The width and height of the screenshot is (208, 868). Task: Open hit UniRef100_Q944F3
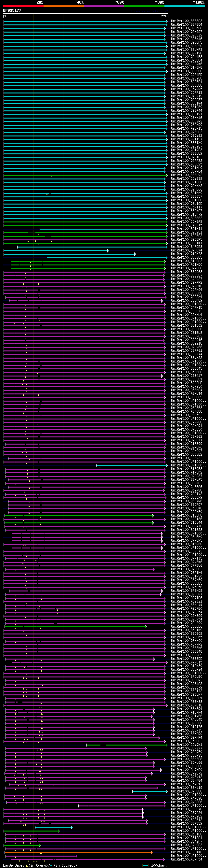(x=187, y=57)
